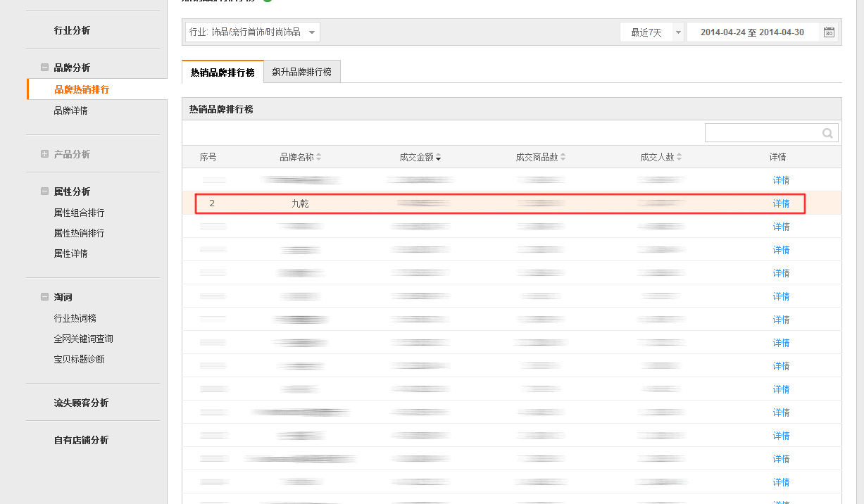Image resolution: width=864 pixels, height=504 pixels.
Task: Open 流失顾客分析 from sidebar menu
Action: click(81, 403)
